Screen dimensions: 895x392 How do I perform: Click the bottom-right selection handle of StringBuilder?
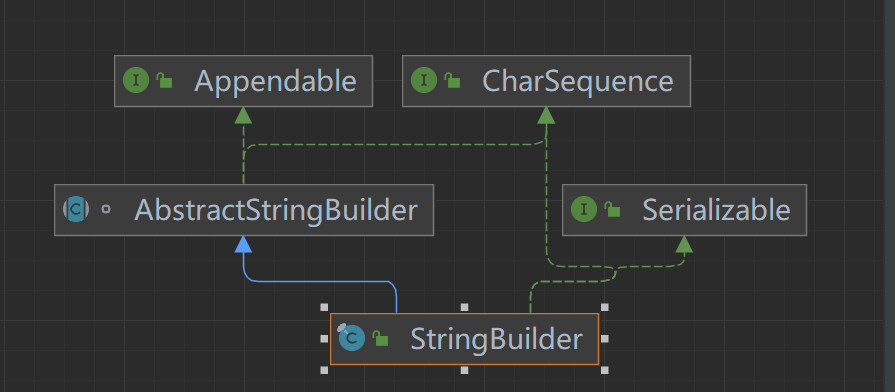click(x=604, y=370)
